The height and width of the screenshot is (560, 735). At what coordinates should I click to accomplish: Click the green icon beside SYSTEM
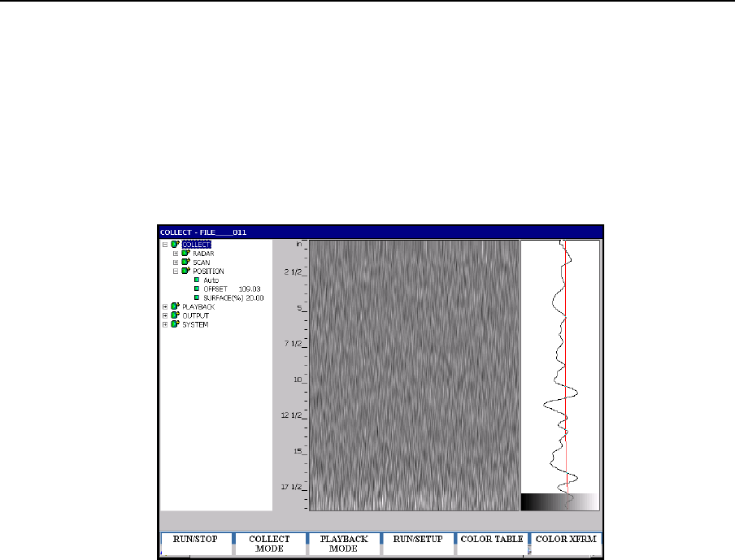point(175,324)
